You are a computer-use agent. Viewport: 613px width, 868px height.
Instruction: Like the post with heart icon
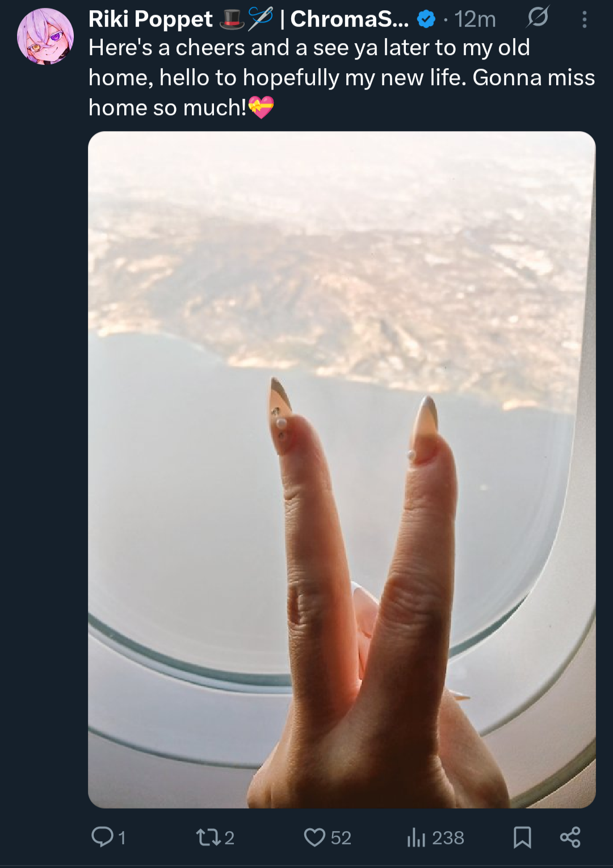pos(314,837)
